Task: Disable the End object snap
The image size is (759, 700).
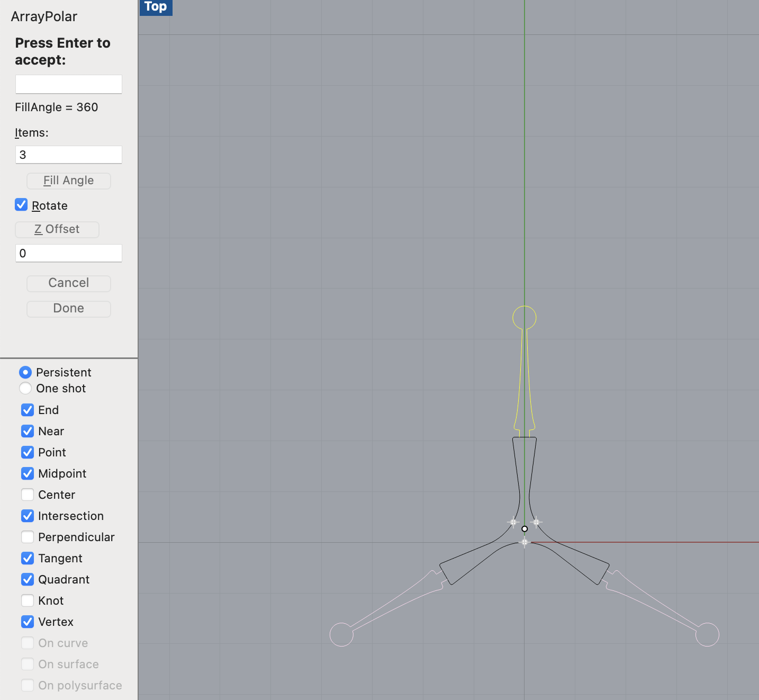Action: 28,410
